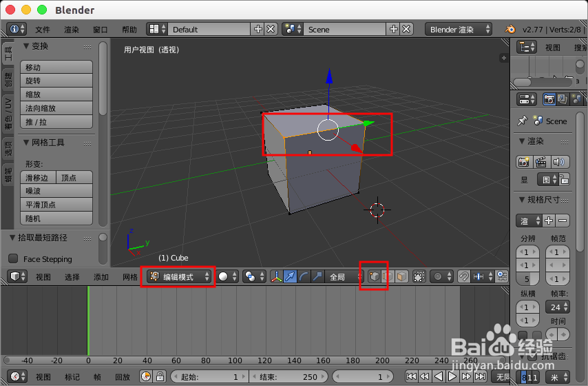Play the animation forward

452,376
